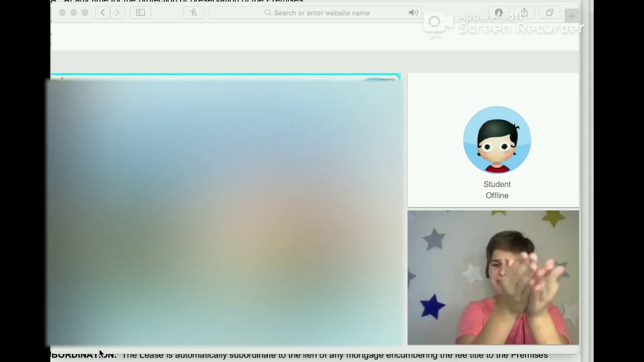
Task: Click the extension icon left of address bar
Action: [194, 13]
